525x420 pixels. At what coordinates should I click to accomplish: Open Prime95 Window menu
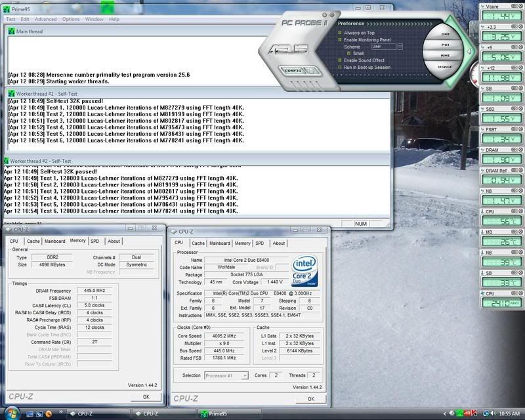(94, 19)
